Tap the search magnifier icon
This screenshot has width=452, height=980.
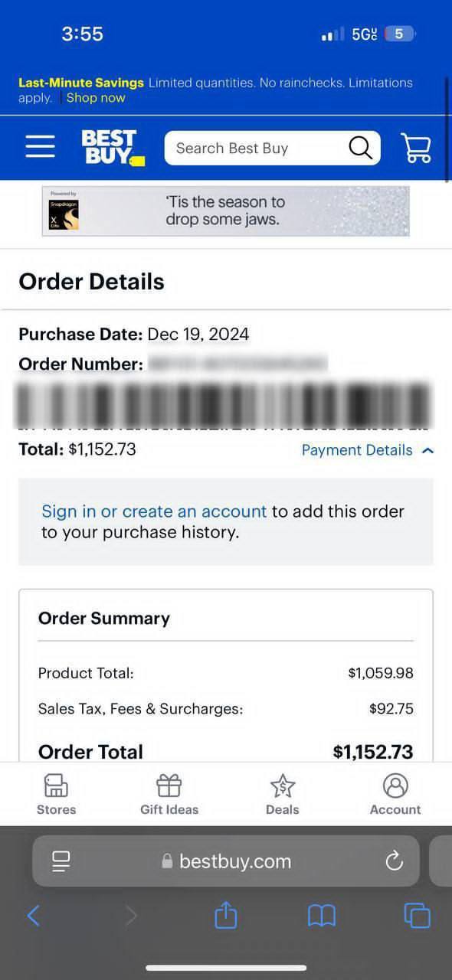(359, 147)
